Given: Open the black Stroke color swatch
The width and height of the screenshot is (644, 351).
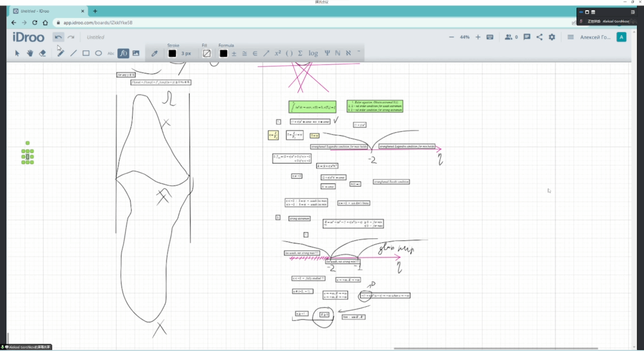Looking at the screenshot, I should [x=172, y=53].
